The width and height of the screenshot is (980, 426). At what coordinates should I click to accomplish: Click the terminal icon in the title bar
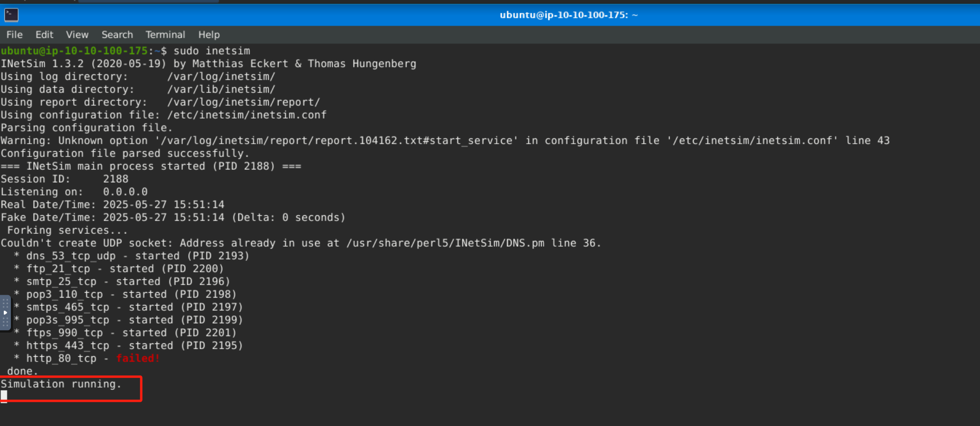coord(11,15)
